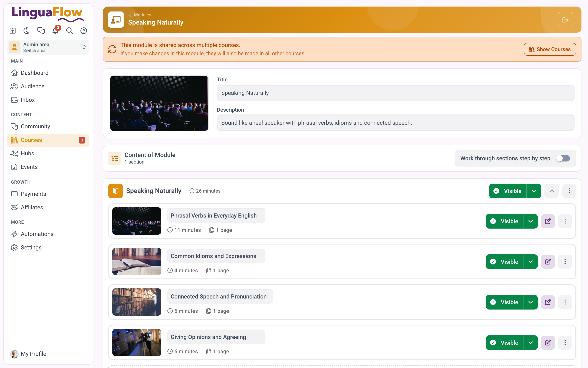Open more options for Phrasal Verbs lesson

(565, 221)
